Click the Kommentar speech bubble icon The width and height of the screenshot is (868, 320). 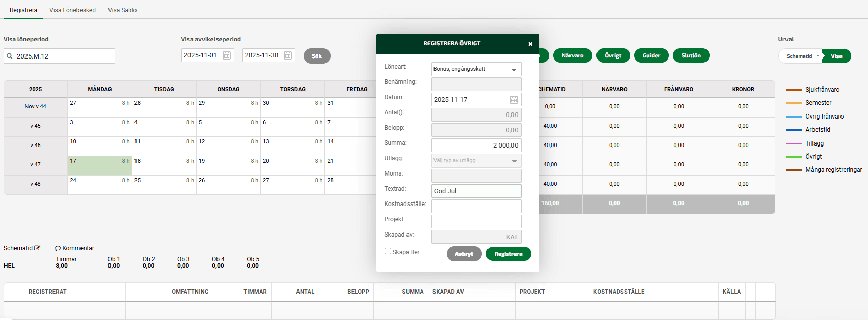tap(58, 249)
